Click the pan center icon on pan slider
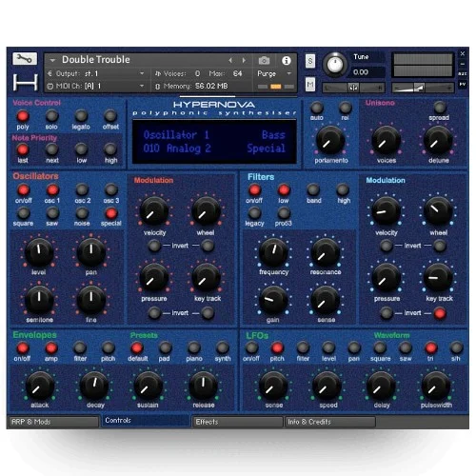The height and width of the screenshot is (476, 476). click(353, 88)
